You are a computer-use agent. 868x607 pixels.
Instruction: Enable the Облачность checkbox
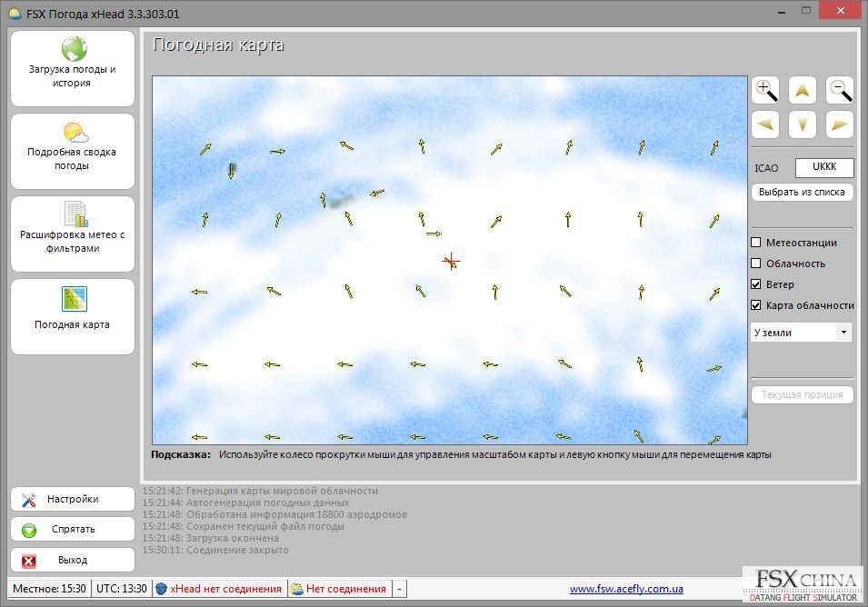(x=755, y=264)
